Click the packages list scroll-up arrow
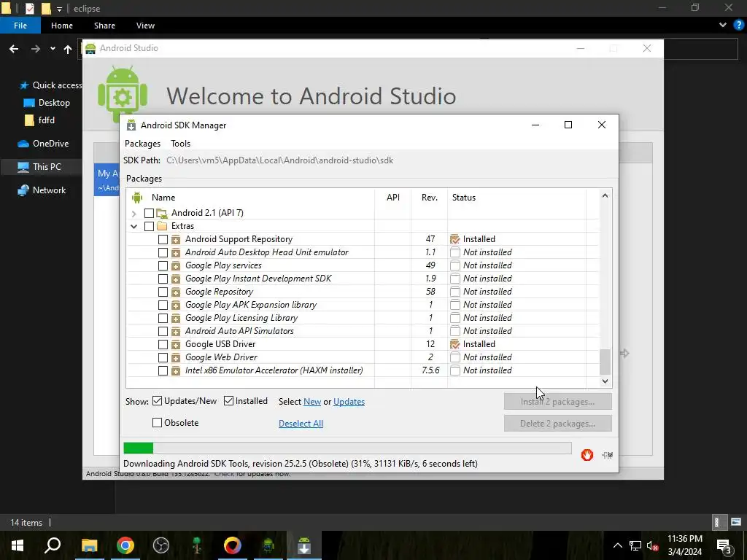The width and height of the screenshot is (747, 560). tap(605, 195)
